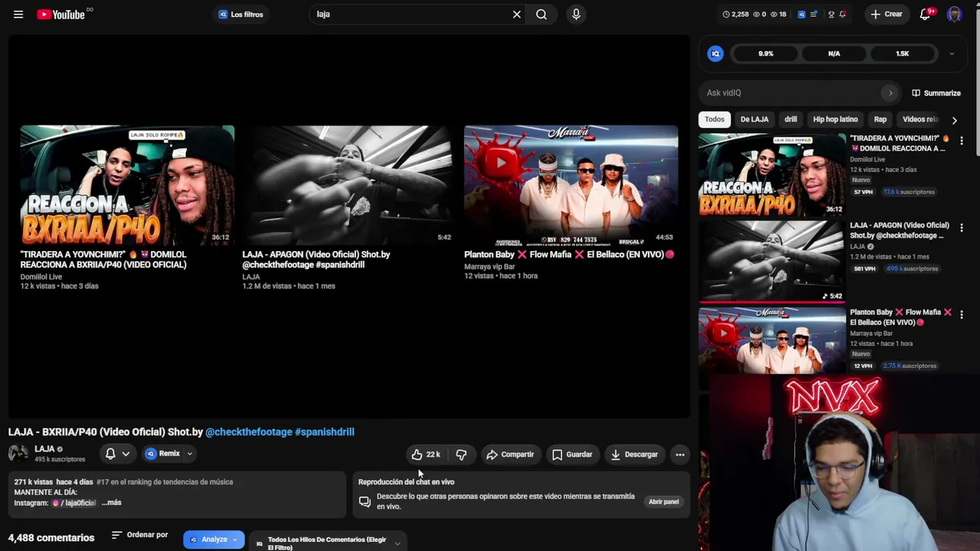Screen dimensions: 980x551
Task: Play end-screen 'LAJA - APAGON' thumbnail
Action: pos(349,185)
